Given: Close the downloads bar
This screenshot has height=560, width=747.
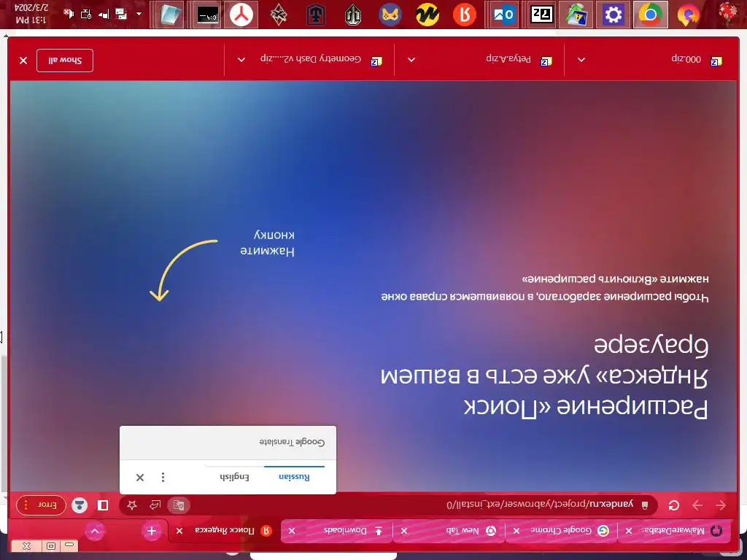Looking at the screenshot, I should (23, 61).
